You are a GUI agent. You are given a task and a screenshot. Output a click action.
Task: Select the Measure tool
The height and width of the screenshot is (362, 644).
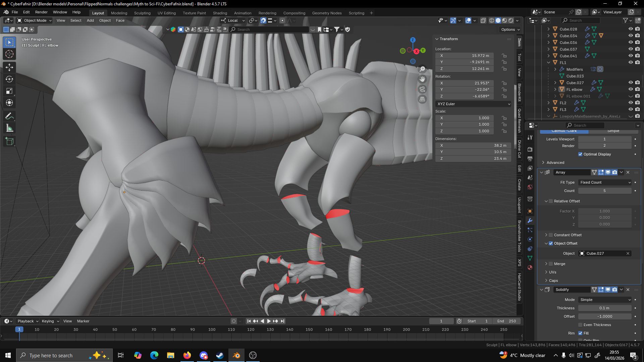[x=9, y=128]
